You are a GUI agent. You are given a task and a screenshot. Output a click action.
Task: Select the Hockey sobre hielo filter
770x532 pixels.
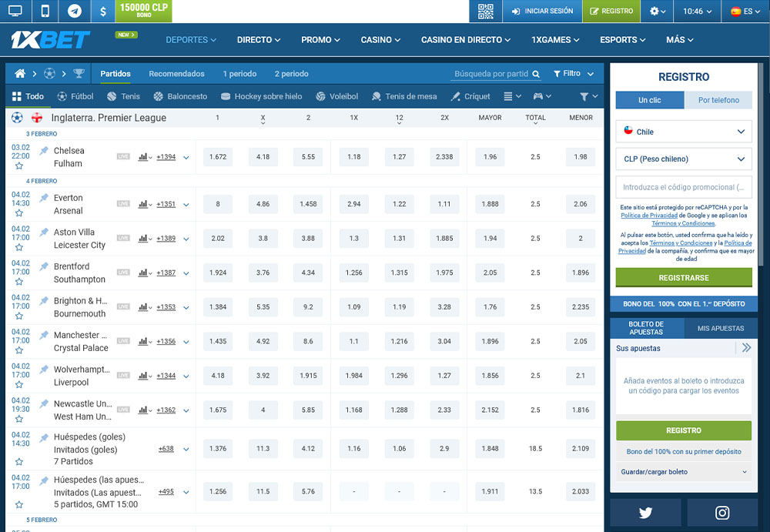261,96
